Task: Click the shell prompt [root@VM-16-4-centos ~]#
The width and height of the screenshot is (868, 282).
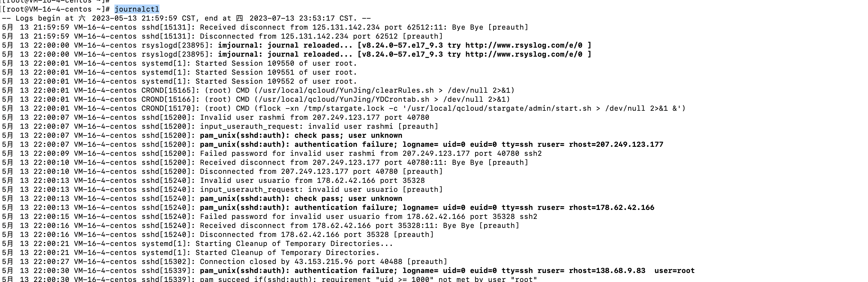Action: pos(56,9)
